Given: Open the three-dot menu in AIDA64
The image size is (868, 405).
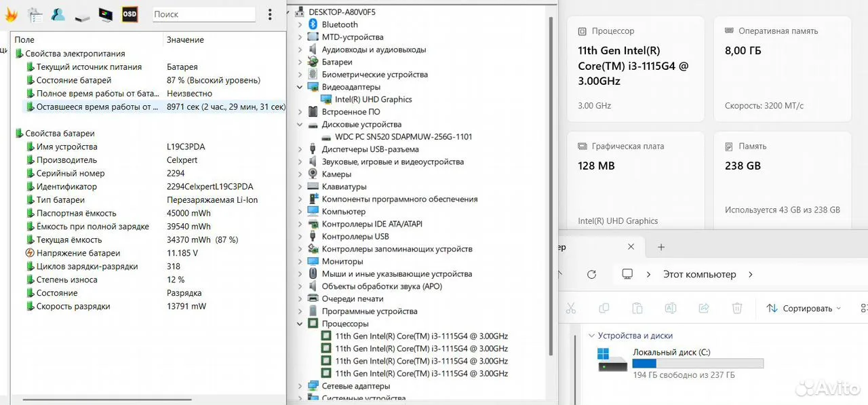Looking at the screenshot, I should tap(270, 14).
